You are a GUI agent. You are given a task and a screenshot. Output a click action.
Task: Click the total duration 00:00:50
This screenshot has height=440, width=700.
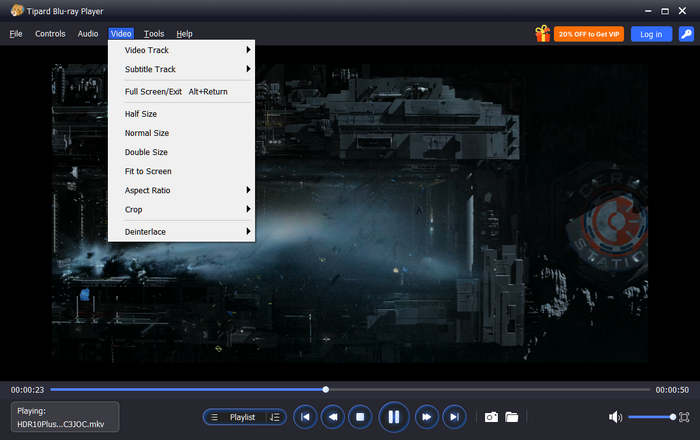pos(672,390)
